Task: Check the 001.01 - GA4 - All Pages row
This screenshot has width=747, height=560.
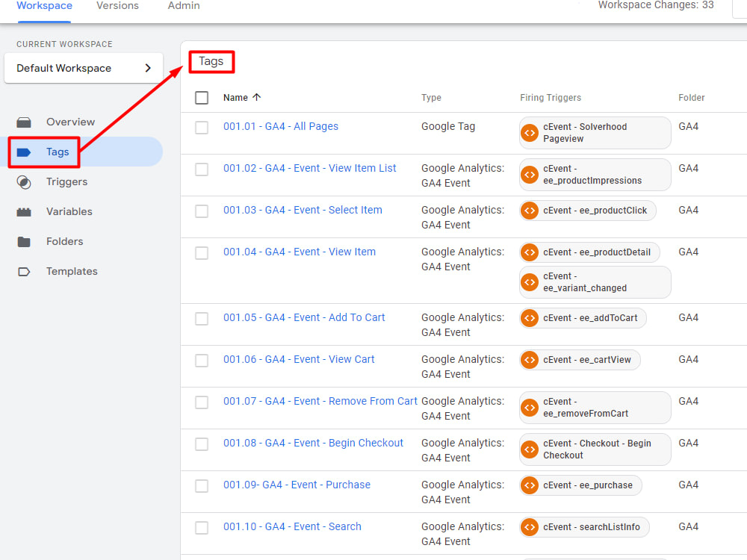Action: (202, 128)
